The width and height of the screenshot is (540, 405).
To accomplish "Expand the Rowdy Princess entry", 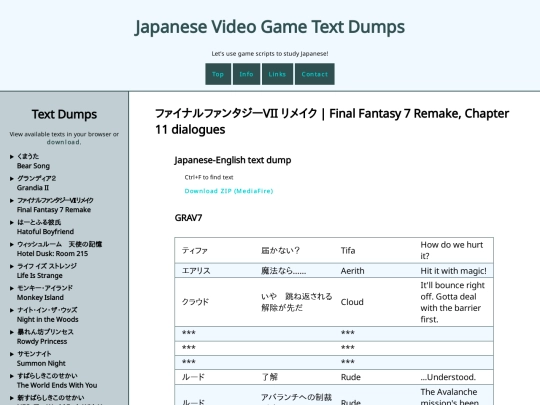I will click(12, 332).
